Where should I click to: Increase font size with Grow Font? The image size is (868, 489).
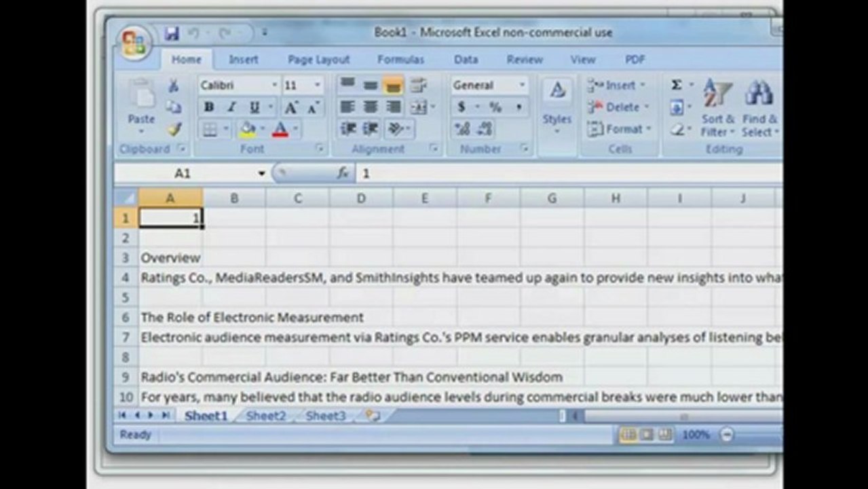click(290, 107)
